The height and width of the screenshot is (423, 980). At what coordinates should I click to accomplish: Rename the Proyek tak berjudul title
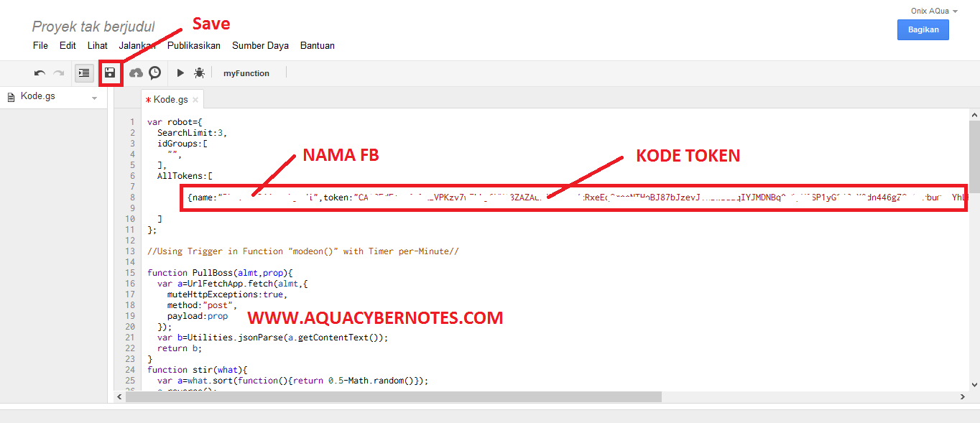coord(93,27)
